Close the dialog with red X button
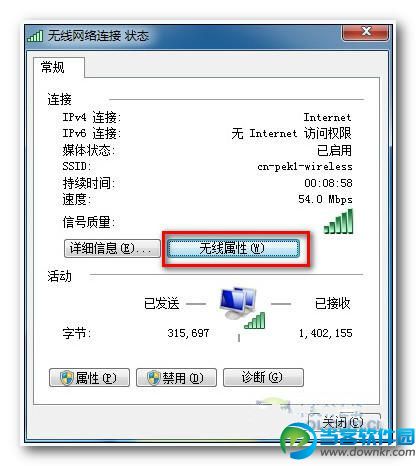Screen dimensions: 416x466 coord(366,32)
